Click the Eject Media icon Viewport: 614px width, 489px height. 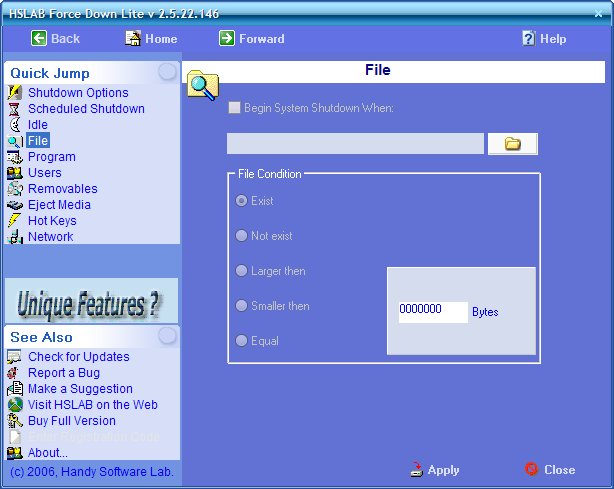(x=14, y=205)
